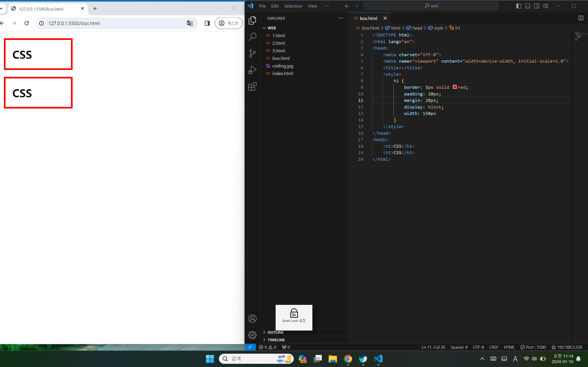Open the Extensions view

(252, 87)
